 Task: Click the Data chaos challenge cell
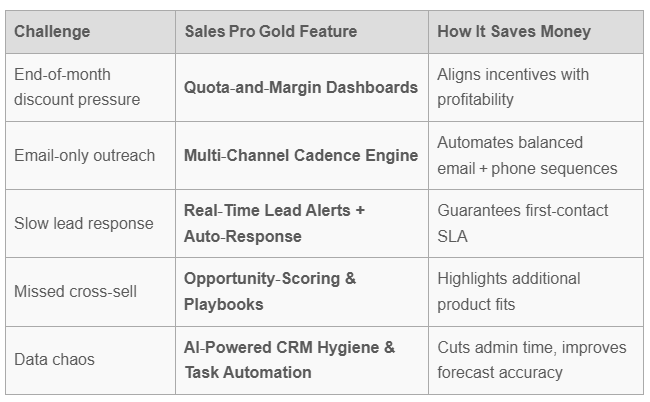coord(54,359)
